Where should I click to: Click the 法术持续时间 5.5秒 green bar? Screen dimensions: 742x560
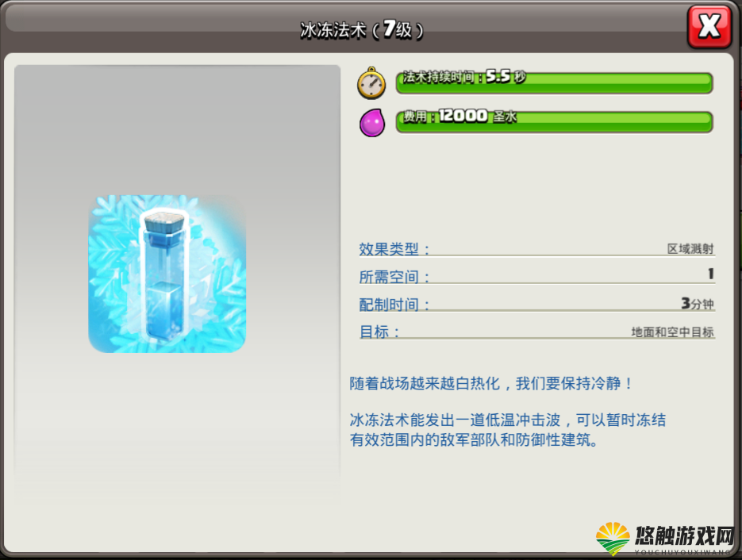tap(554, 82)
